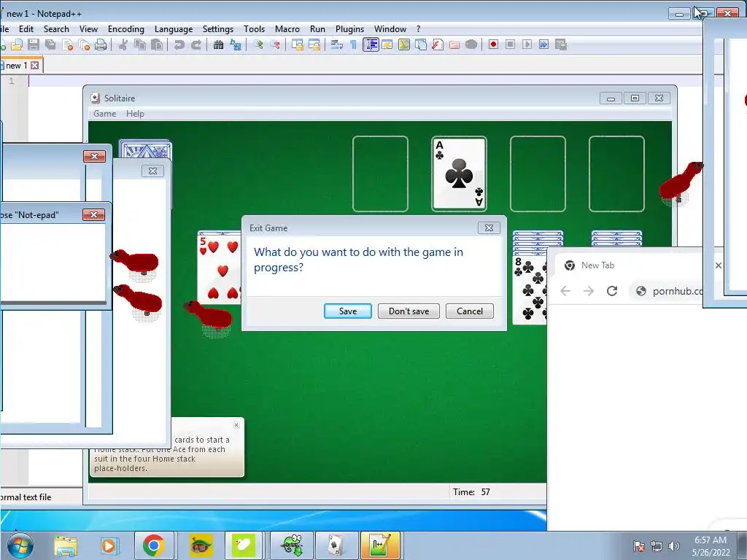Open Windows Explorer from the taskbar
The height and width of the screenshot is (560, 747).
(66, 545)
